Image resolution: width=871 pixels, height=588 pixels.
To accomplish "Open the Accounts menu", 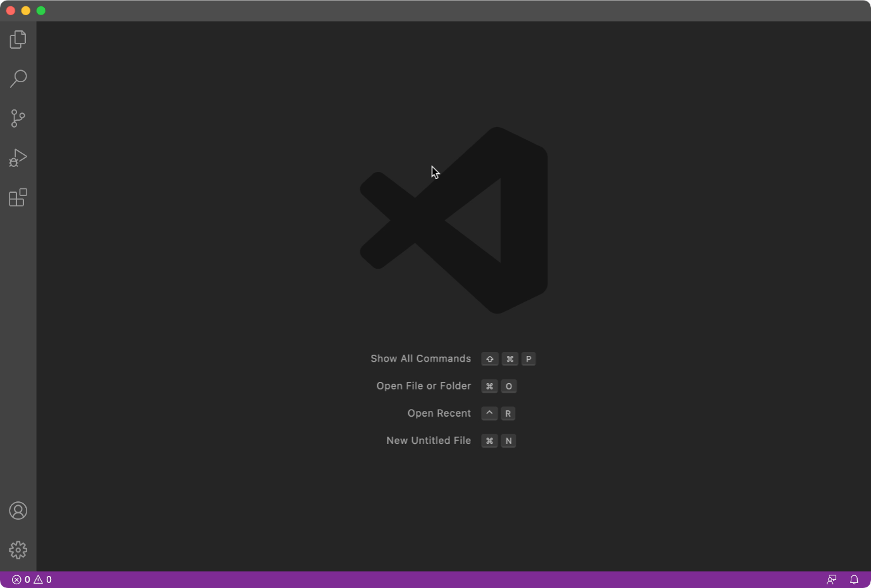I will pos(18,510).
